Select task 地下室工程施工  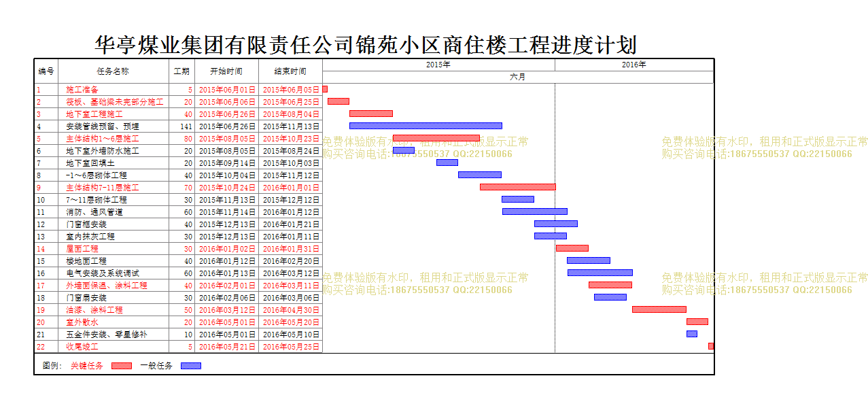tap(94, 114)
